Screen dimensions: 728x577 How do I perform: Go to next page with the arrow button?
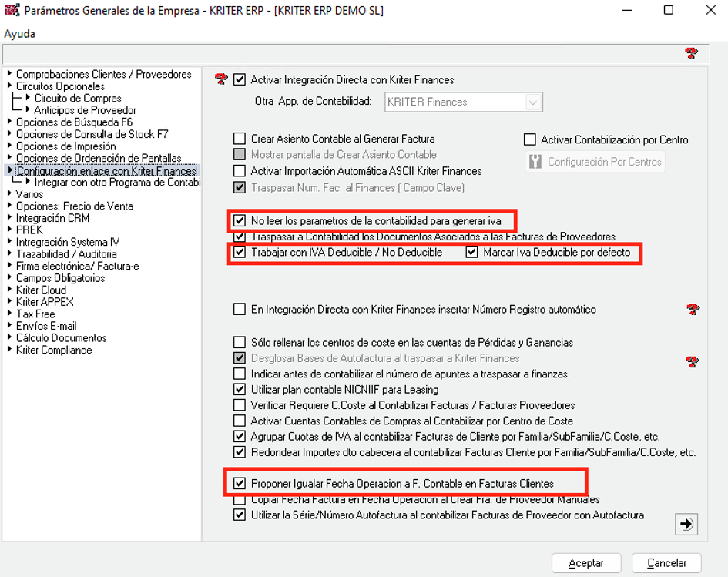686,524
